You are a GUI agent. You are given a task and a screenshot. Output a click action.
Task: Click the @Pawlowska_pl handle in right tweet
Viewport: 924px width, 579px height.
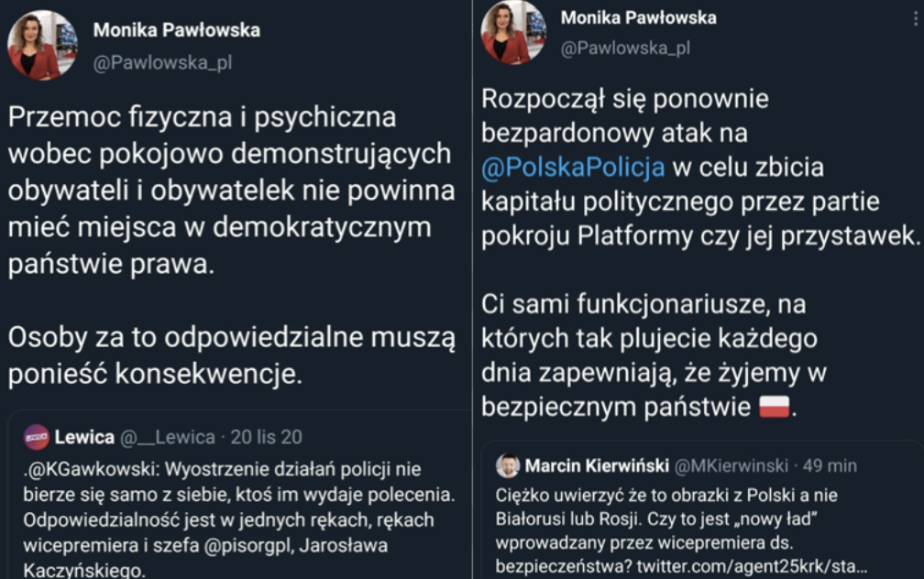pyautogui.click(x=625, y=49)
